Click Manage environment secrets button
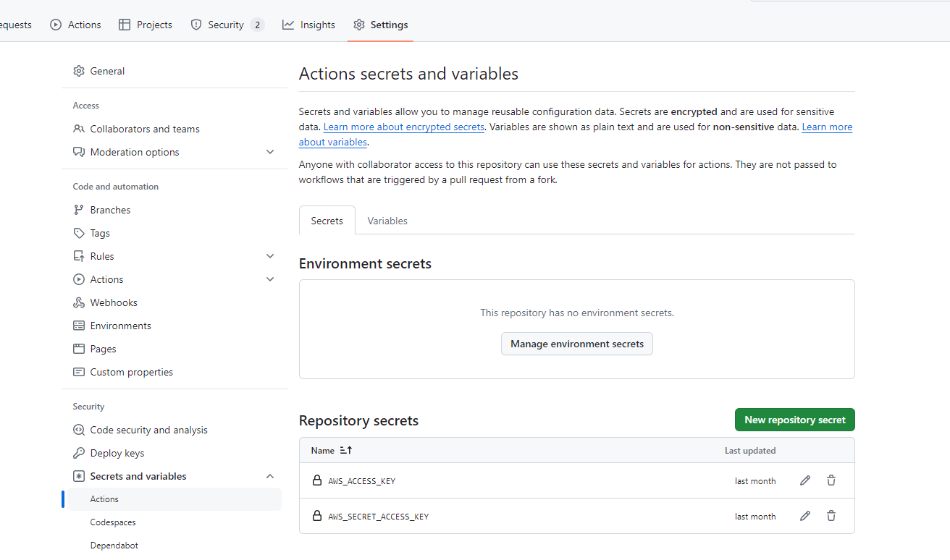 tap(577, 344)
